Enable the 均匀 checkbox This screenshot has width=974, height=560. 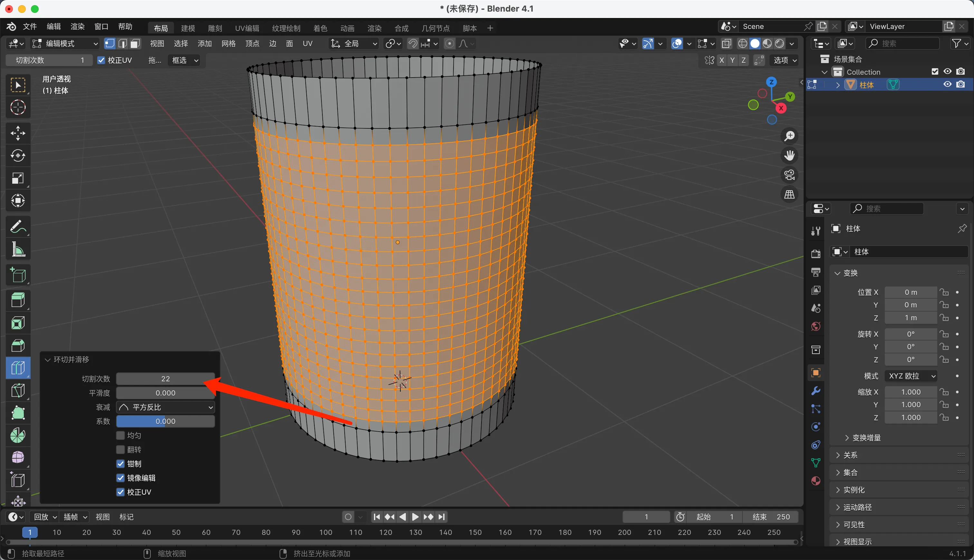click(120, 435)
